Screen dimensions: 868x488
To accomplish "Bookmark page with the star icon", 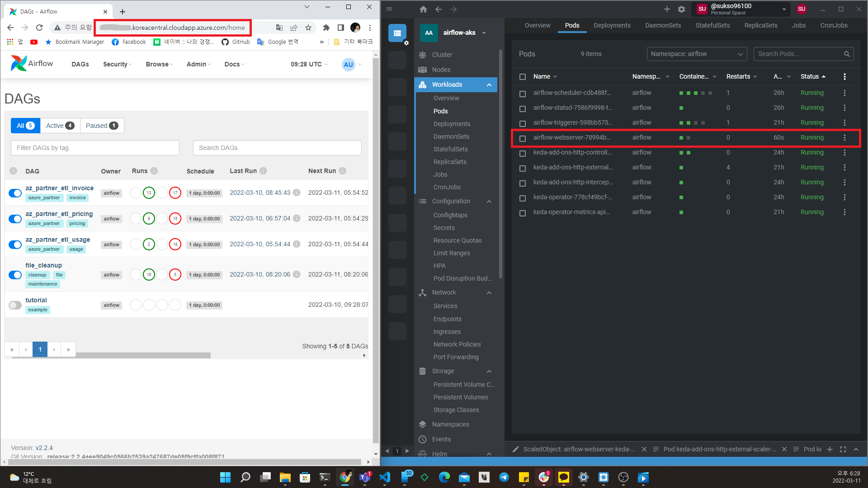I will point(308,28).
